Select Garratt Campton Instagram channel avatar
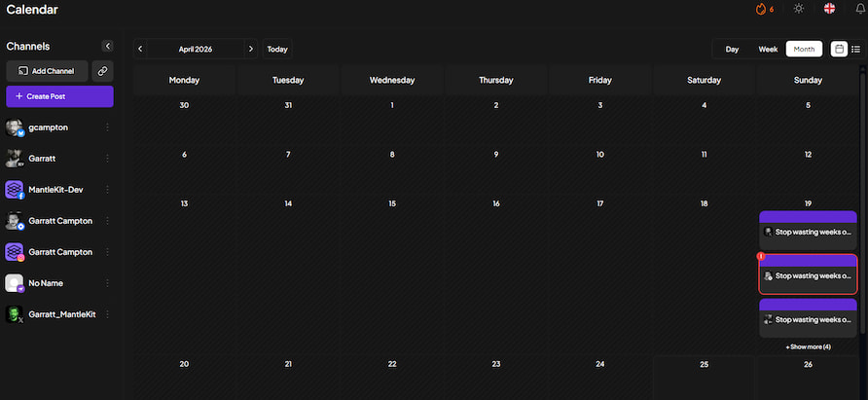Image resolution: width=868 pixels, height=400 pixels. click(15, 251)
